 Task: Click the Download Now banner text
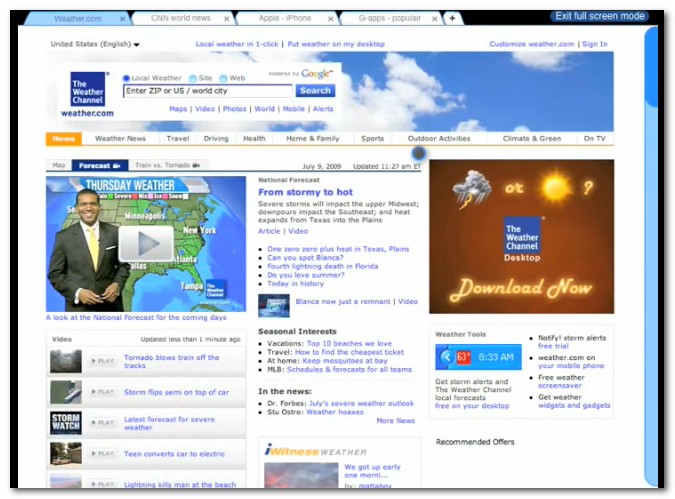click(x=521, y=288)
